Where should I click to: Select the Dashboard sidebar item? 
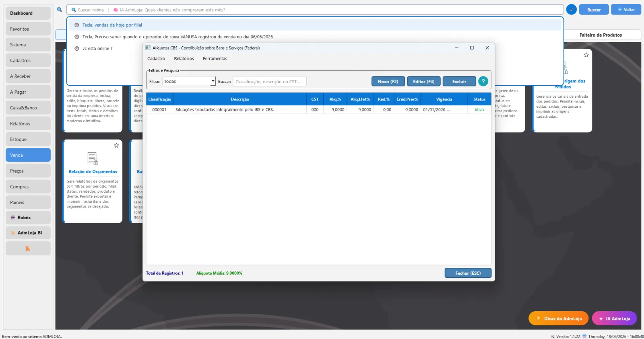[28, 13]
